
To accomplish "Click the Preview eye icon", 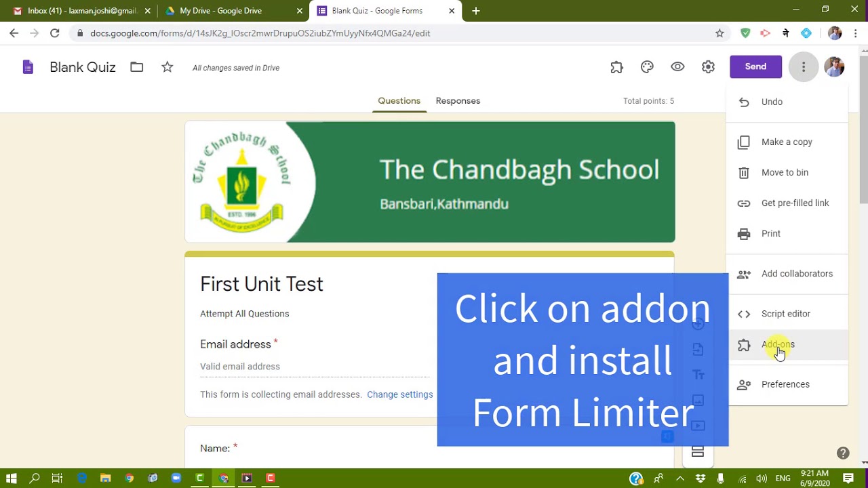I will (x=677, y=67).
